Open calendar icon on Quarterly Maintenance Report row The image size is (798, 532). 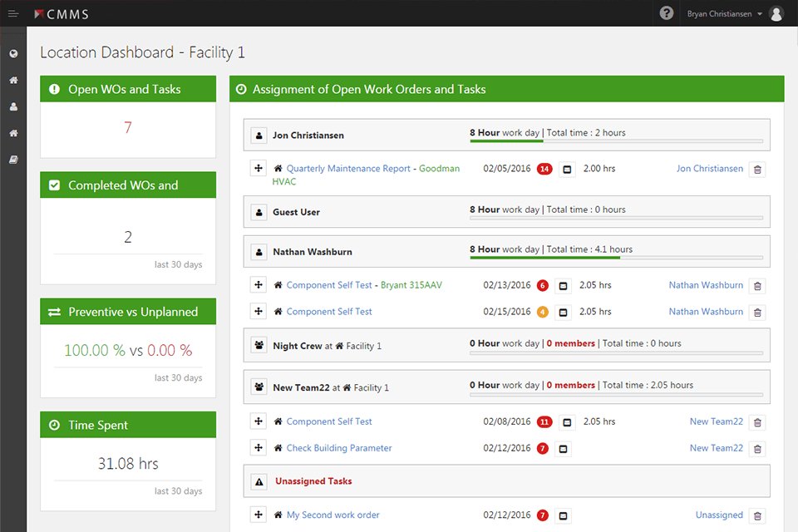(567, 170)
